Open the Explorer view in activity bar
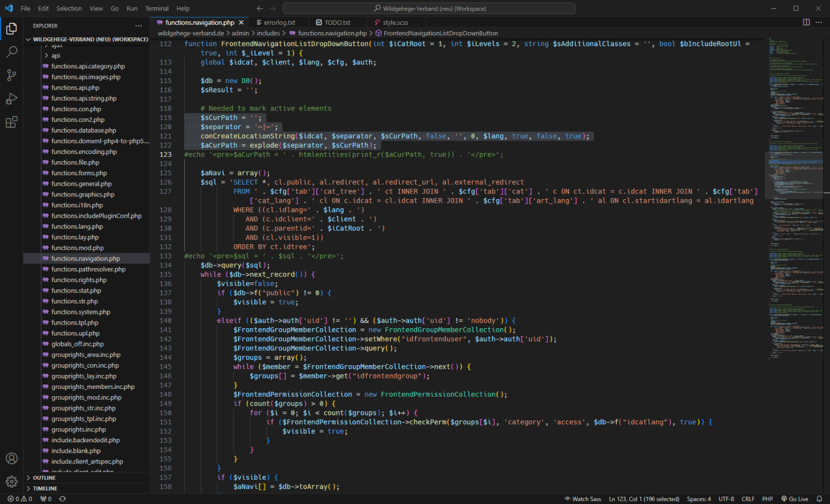This screenshot has width=830, height=504. (x=11, y=29)
